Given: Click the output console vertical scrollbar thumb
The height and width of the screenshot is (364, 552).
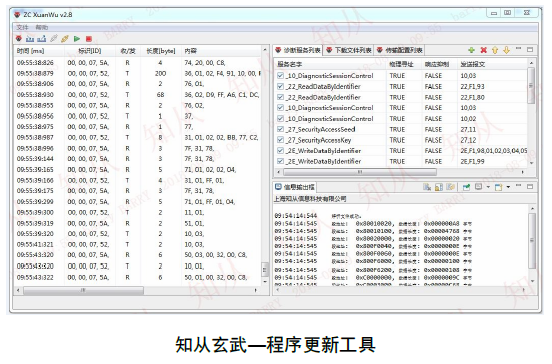Looking at the screenshot, I should [x=533, y=240].
